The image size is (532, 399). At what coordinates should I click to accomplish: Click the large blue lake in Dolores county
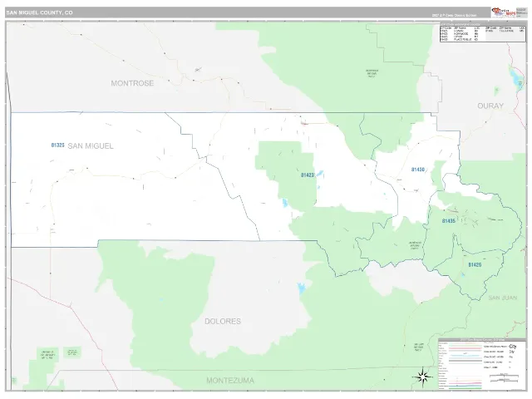click(301, 288)
